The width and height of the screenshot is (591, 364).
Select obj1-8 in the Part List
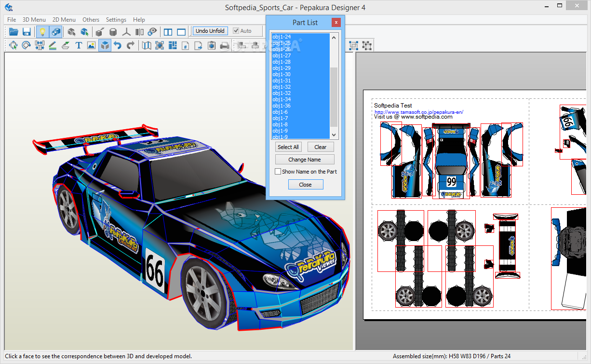(300, 124)
